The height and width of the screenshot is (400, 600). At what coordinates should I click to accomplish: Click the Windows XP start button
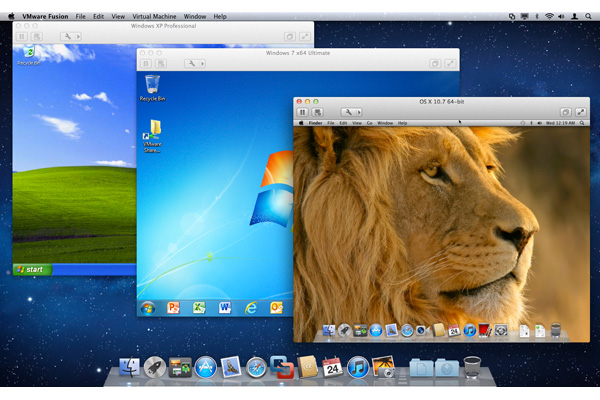pos(33,269)
